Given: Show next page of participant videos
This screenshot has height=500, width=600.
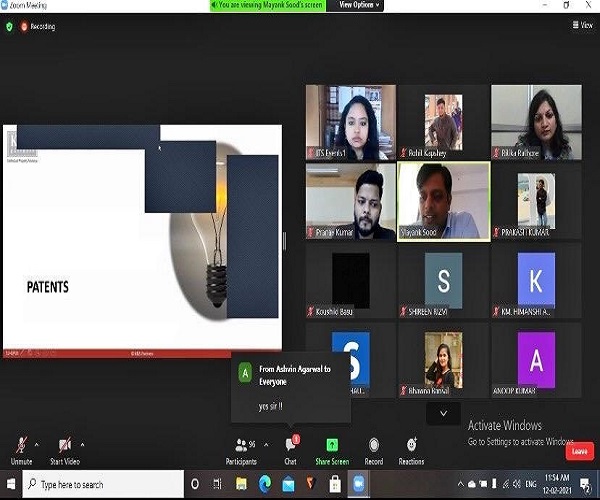Looking at the screenshot, I should [443, 414].
